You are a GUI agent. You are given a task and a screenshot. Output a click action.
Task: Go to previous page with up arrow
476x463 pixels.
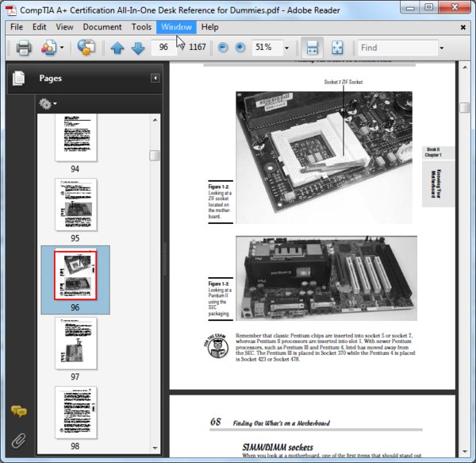click(117, 48)
